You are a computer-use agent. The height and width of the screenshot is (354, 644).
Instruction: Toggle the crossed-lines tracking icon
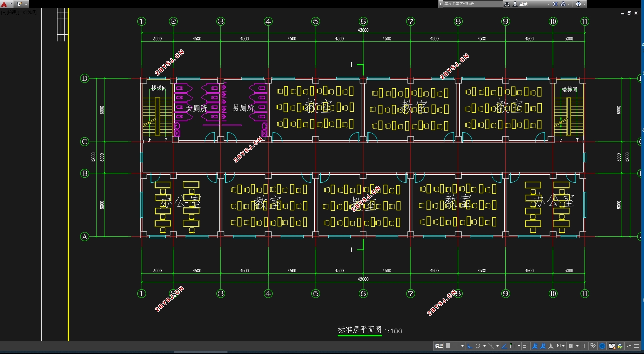click(491, 346)
